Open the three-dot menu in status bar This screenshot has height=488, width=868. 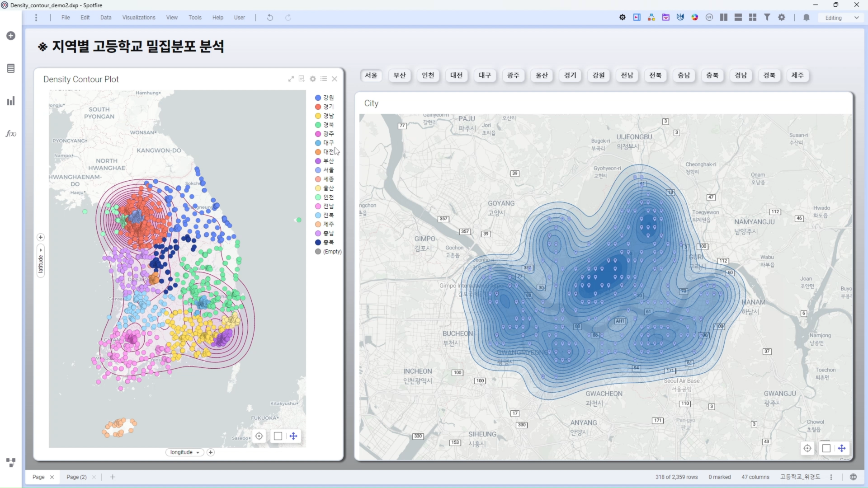click(x=831, y=477)
